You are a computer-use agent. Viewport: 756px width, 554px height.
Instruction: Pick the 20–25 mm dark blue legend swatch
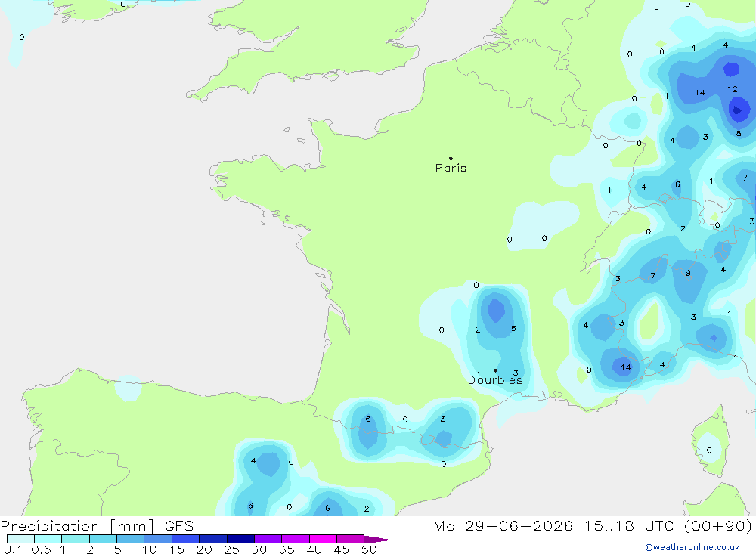[212, 539]
